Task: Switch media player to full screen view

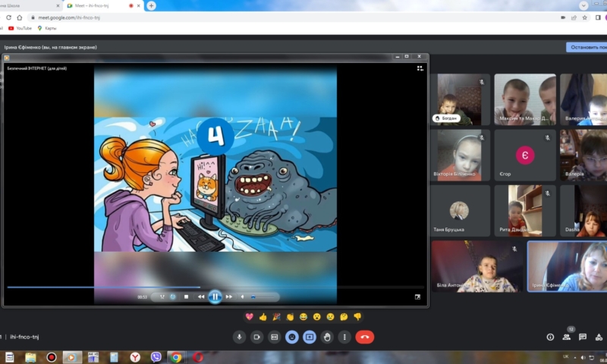Action: point(417,297)
